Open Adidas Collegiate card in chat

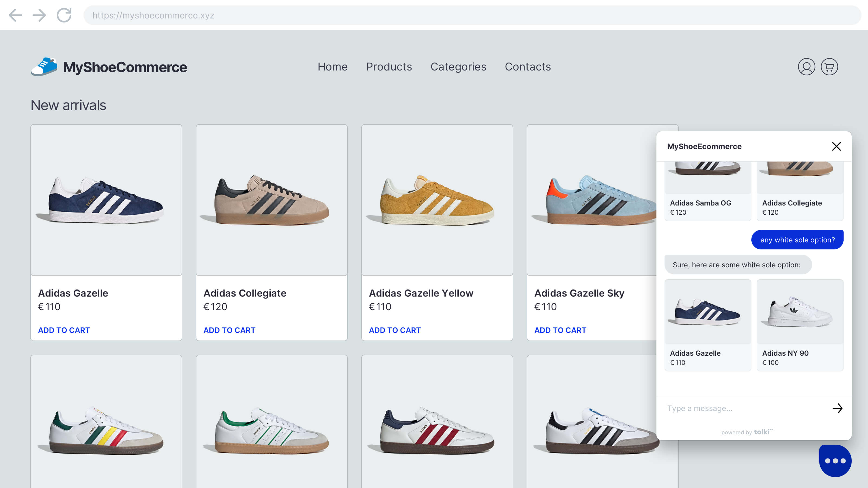click(800, 191)
